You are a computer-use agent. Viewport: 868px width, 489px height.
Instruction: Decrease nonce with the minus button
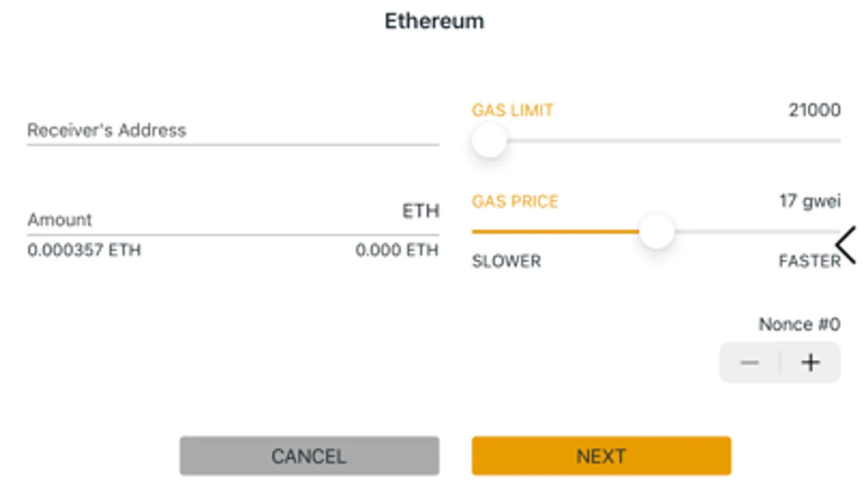tap(750, 362)
